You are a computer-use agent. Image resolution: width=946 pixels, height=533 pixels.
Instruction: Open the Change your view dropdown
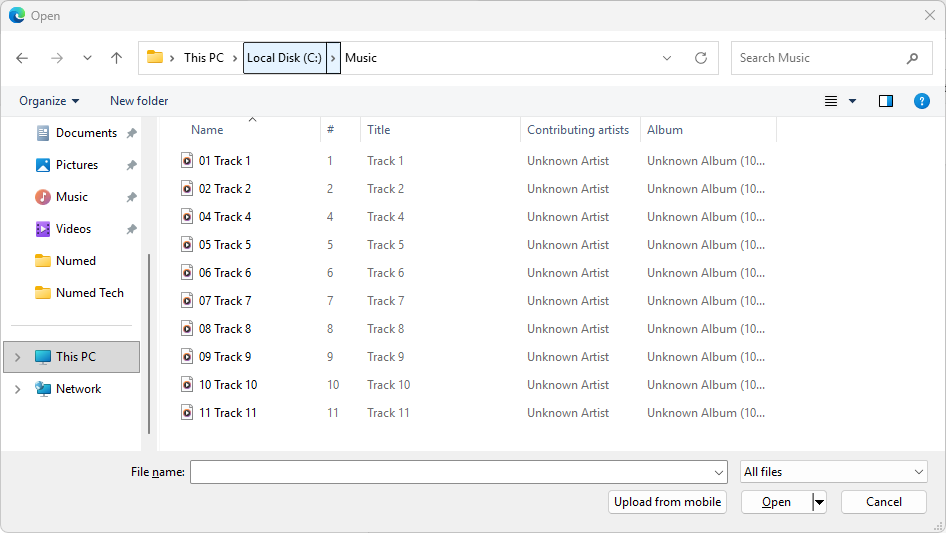click(853, 101)
